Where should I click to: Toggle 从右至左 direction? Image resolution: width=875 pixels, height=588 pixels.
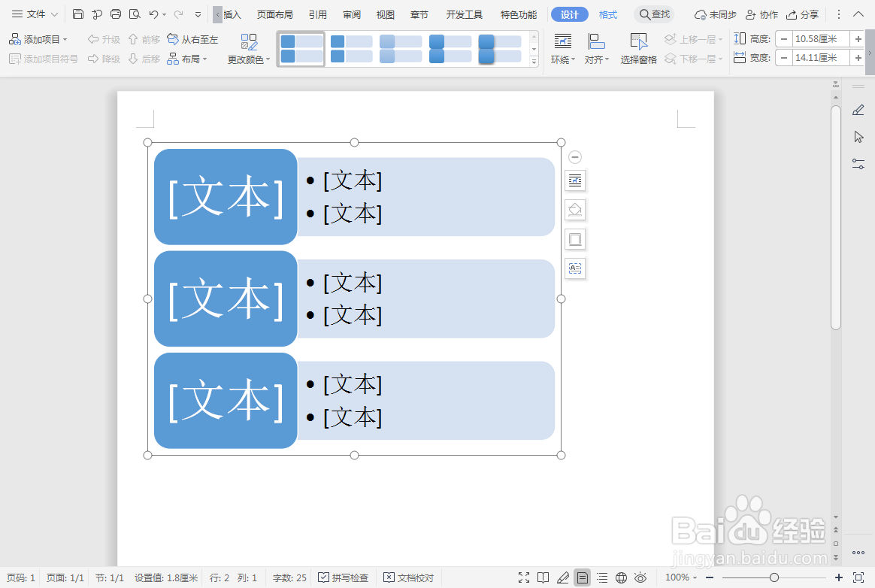192,39
